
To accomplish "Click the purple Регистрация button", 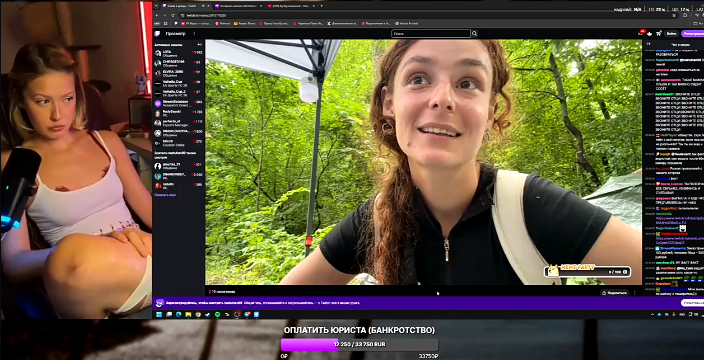I will click(692, 34).
